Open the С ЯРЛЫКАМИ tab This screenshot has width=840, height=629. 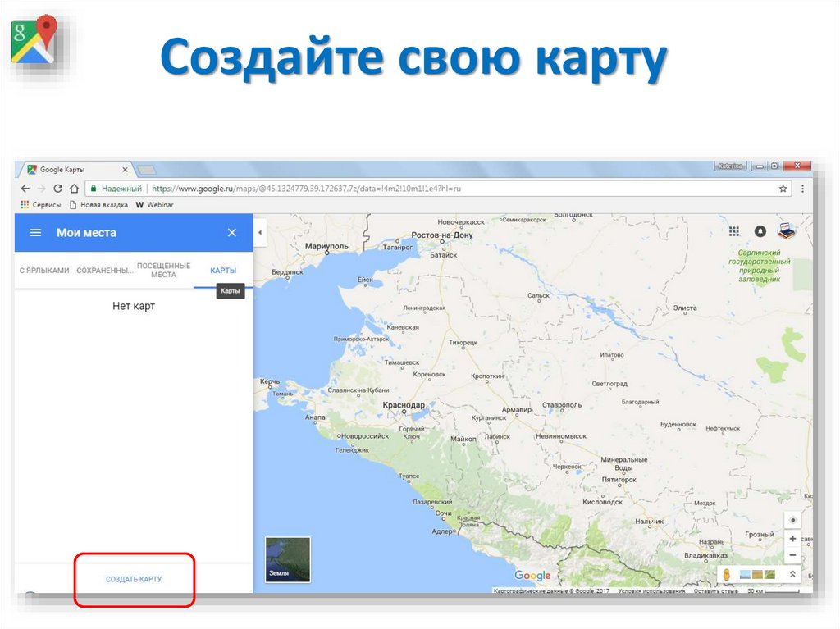44,271
